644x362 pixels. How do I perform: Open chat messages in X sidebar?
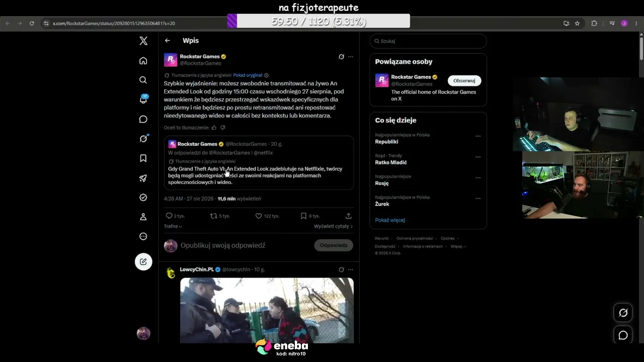[x=143, y=119]
